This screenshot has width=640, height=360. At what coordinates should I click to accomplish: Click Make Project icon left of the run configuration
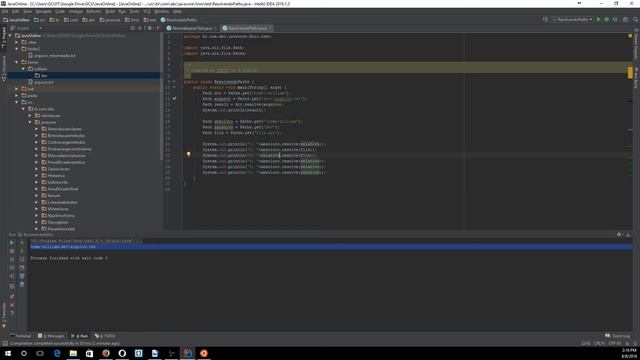pos(545,19)
